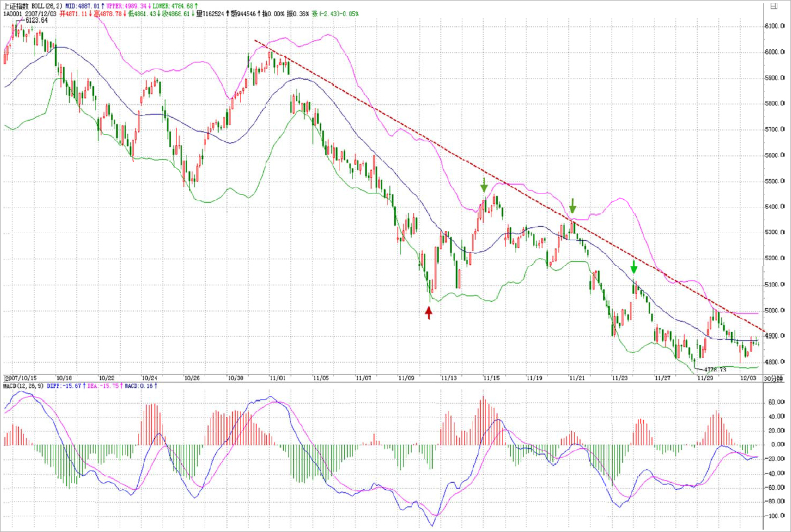Click the panel layout icon at top-right
Image resolution: width=791 pixels, height=532 pixels.
(773, 6)
